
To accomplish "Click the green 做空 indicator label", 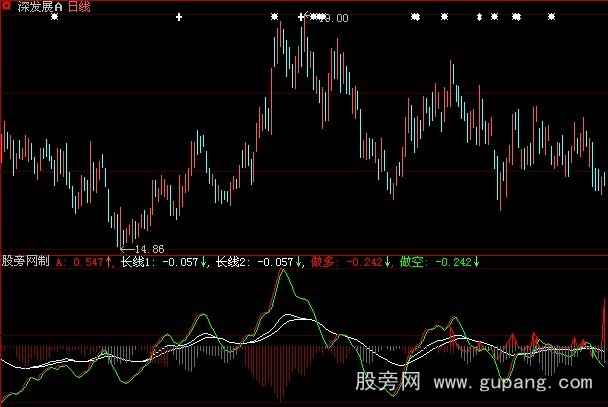I will 412,262.
